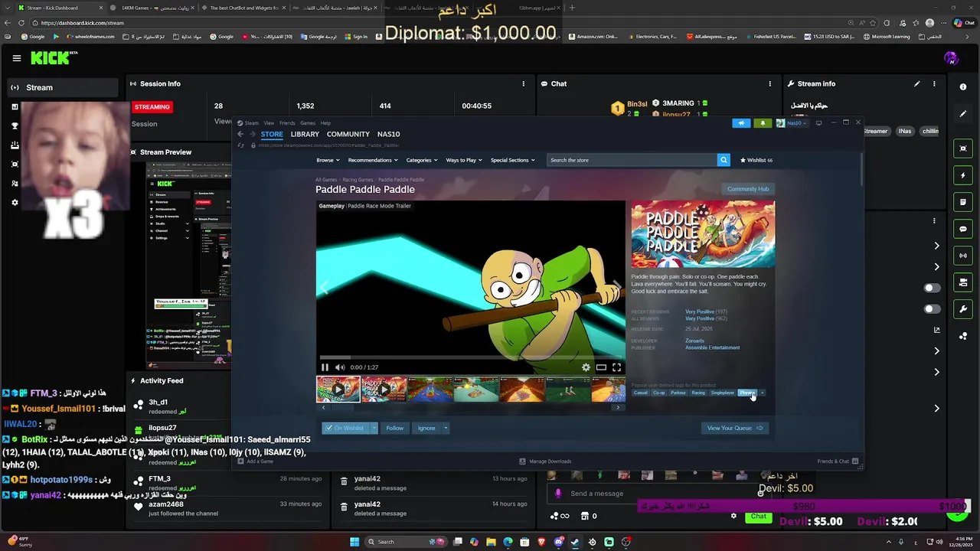Open File Explorer from taskbar
Viewport: 980px width, 551px height.
click(491, 542)
